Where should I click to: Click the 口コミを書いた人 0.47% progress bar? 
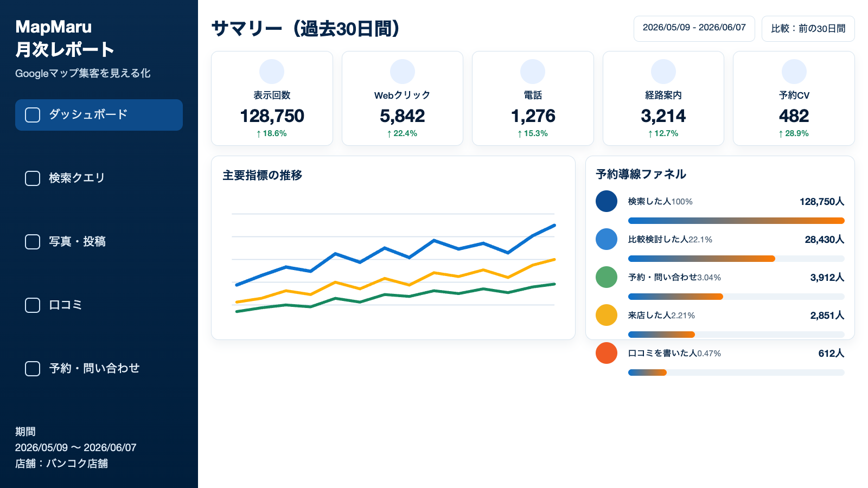point(736,373)
